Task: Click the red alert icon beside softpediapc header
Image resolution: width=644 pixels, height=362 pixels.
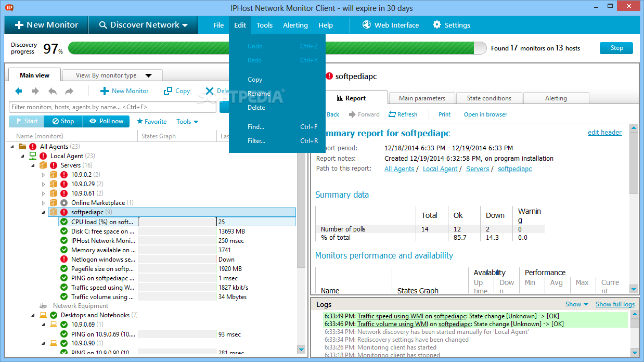Action: point(329,76)
